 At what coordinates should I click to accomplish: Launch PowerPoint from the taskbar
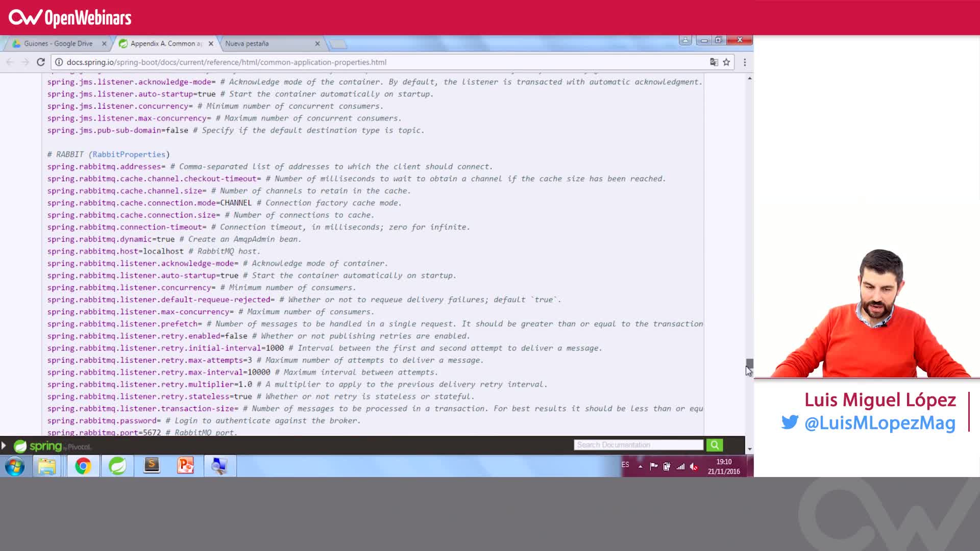pos(185,465)
